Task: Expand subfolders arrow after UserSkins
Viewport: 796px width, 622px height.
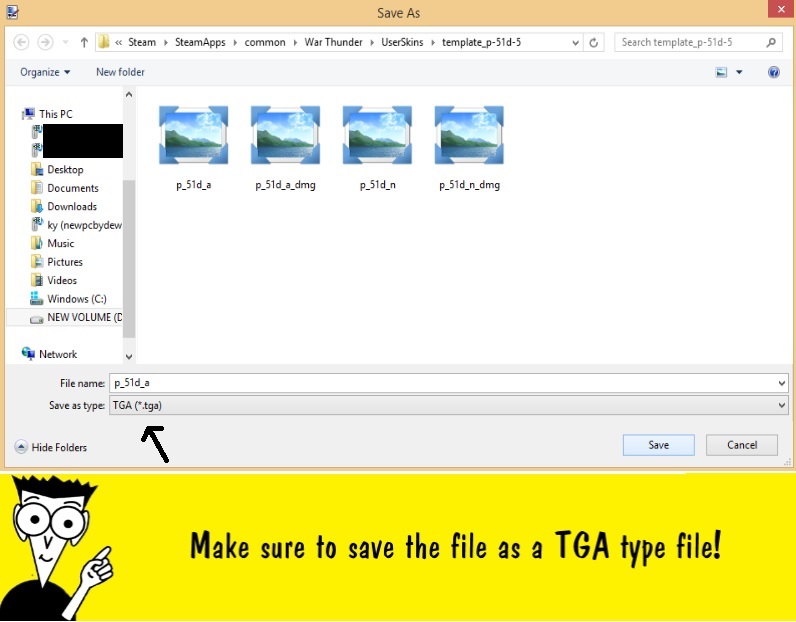Action: (433, 43)
